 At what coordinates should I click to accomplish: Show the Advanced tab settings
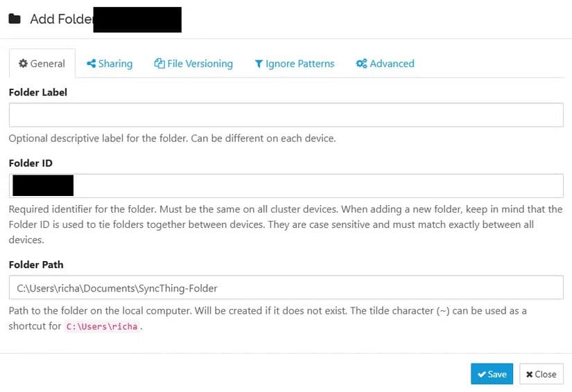[385, 64]
